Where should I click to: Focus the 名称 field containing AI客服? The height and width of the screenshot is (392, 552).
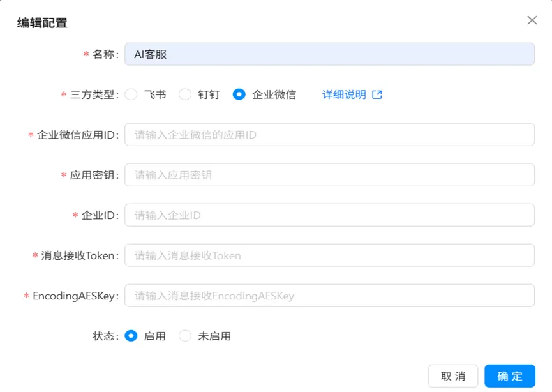(329, 54)
